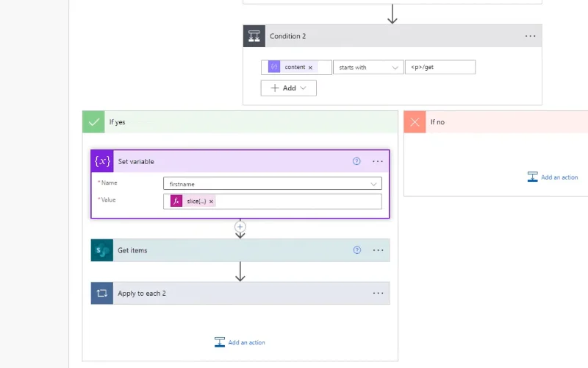
Task: Expand the Add button chevron
Action: click(x=303, y=88)
